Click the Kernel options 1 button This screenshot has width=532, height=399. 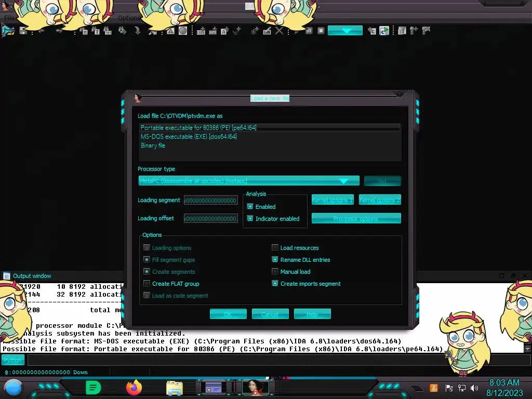pyautogui.click(x=332, y=200)
